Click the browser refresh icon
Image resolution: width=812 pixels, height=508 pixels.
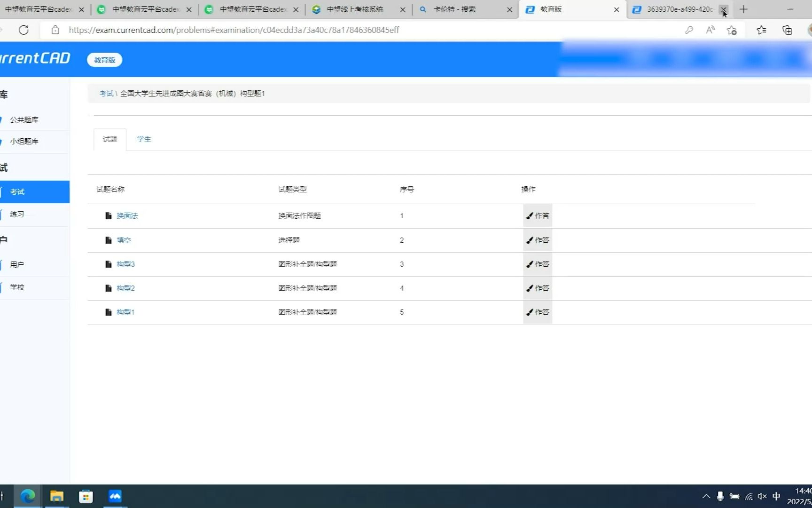[x=23, y=30]
